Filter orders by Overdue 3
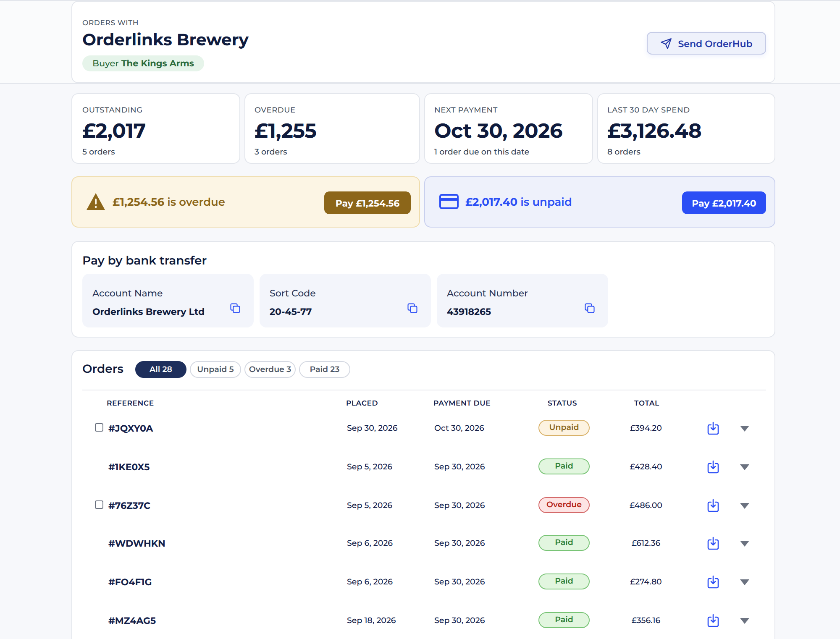 click(270, 369)
